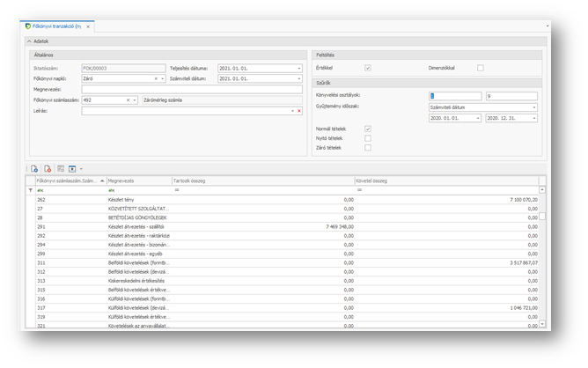Click the Tartozik összeg column header
The height and width of the screenshot is (368, 588).
(x=262, y=180)
